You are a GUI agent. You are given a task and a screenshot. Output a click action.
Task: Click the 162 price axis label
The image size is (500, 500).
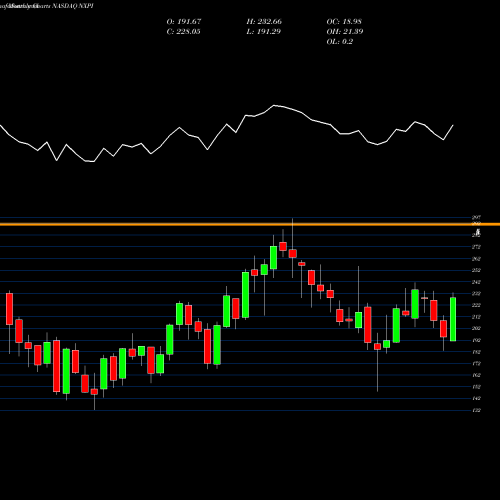tap(477, 375)
